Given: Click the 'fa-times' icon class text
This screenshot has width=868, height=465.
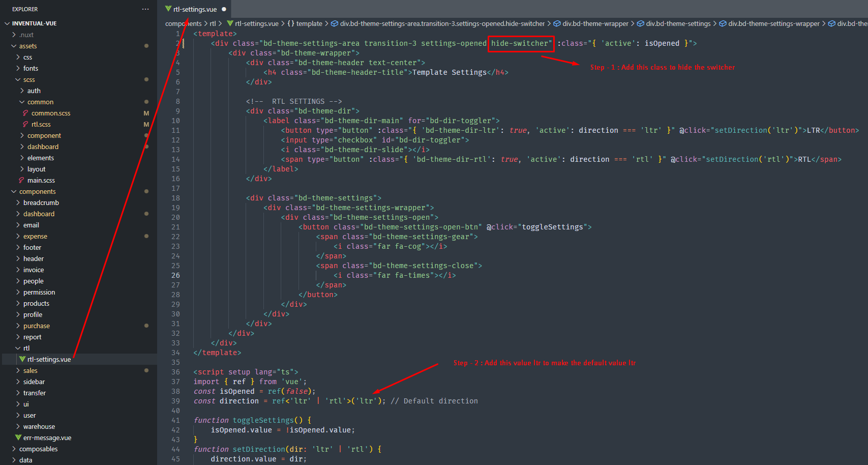Looking at the screenshot, I should click(x=412, y=275).
